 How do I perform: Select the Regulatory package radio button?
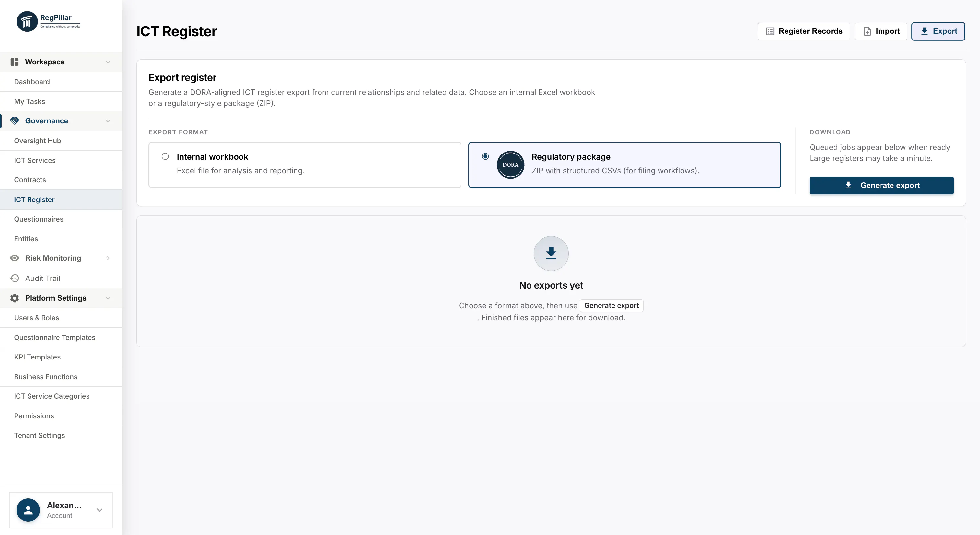pos(485,156)
